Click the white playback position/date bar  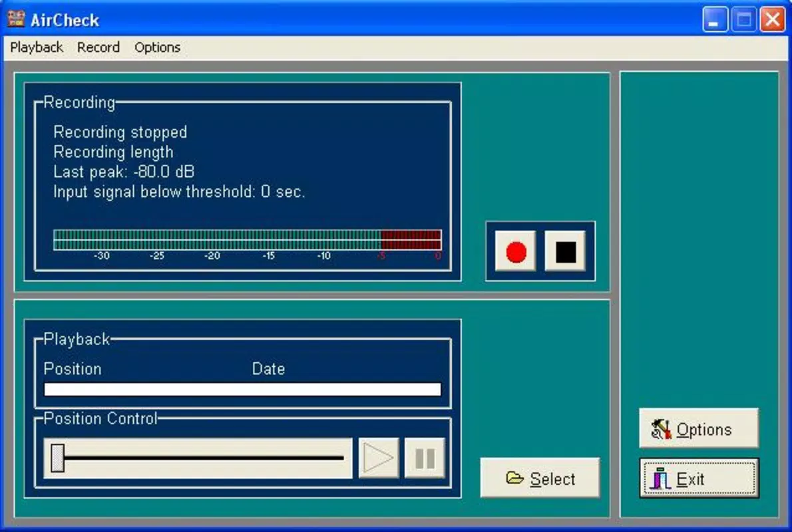[x=242, y=389]
